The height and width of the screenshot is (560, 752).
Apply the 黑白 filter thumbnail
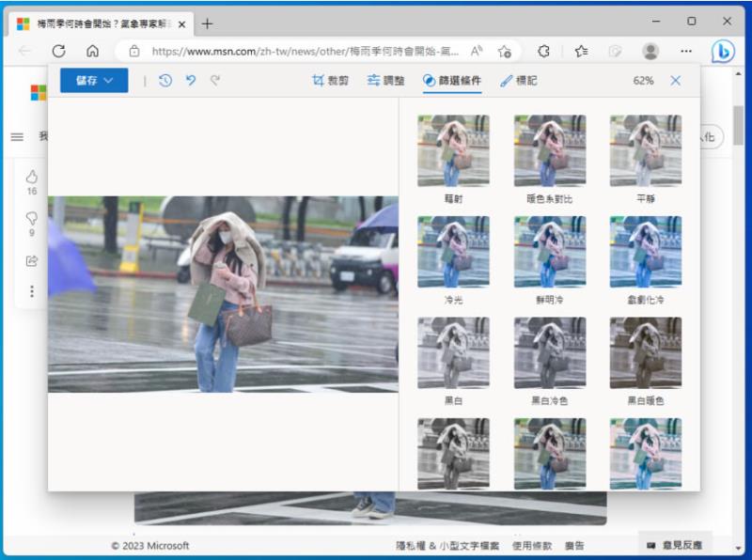453,353
